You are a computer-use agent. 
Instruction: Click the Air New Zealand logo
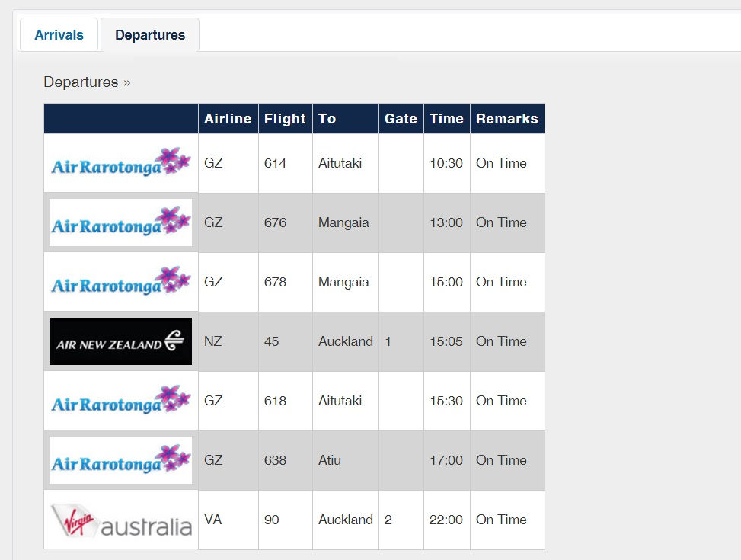(120, 341)
